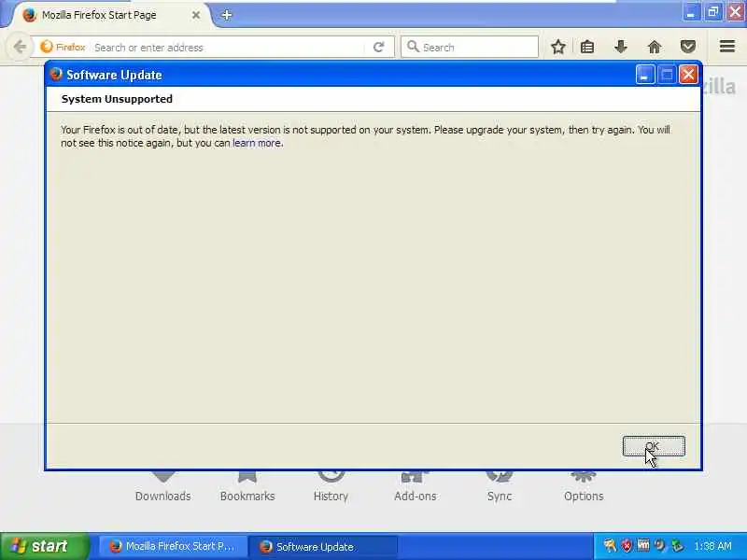747x560 pixels.
Task: Open Downloads on the start page
Action: click(x=162, y=488)
